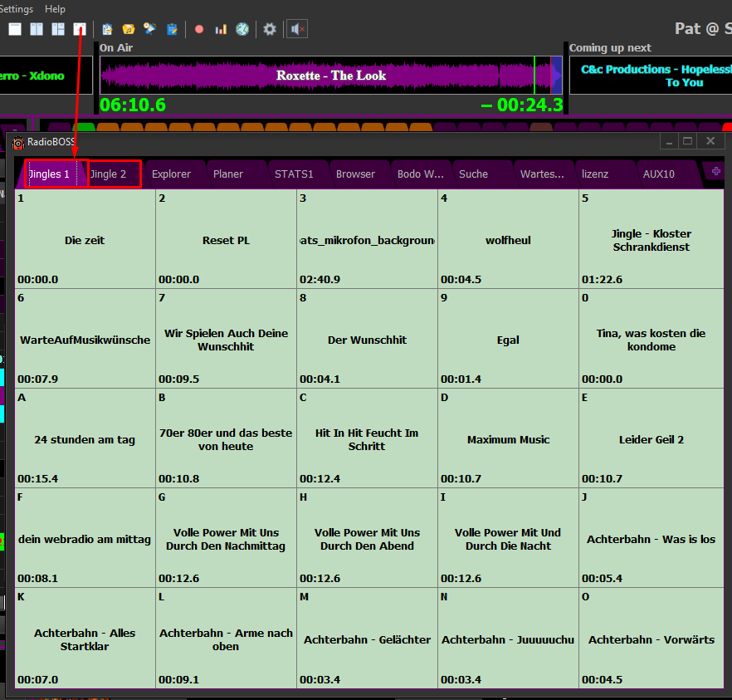
Task: Open the bar chart statistics icon
Action: [221, 29]
